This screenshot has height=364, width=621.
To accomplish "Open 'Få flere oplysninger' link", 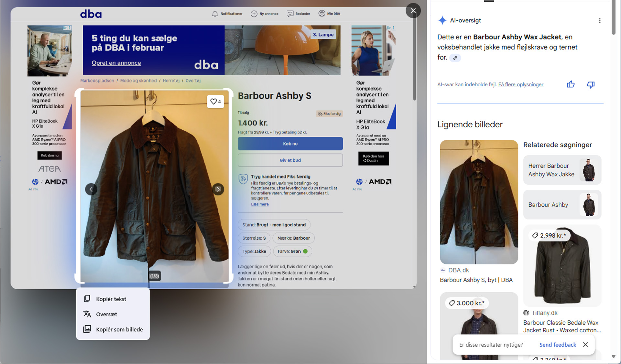I will pos(520,85).
